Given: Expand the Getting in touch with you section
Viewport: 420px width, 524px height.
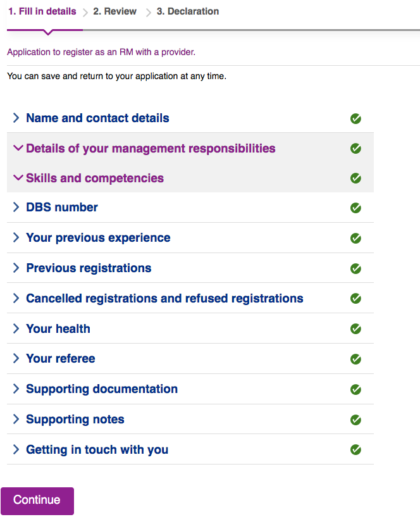Looking at the screenshot, I should (x=97, y=449).
